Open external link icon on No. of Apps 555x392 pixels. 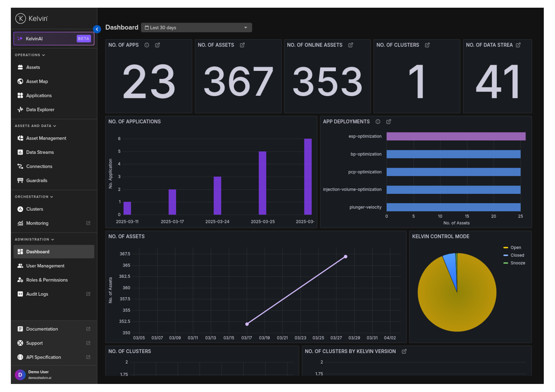[x=157, y=45]
